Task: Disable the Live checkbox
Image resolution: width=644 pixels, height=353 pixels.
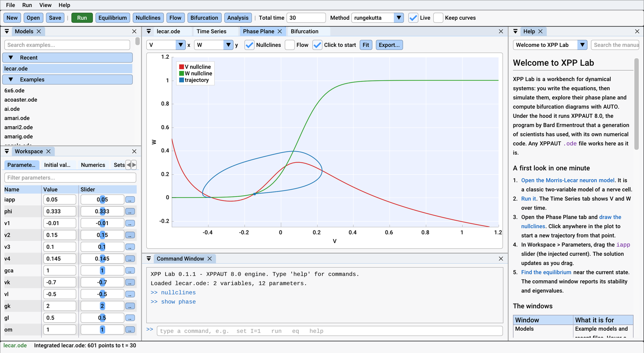Action: [x=413, y=18]
